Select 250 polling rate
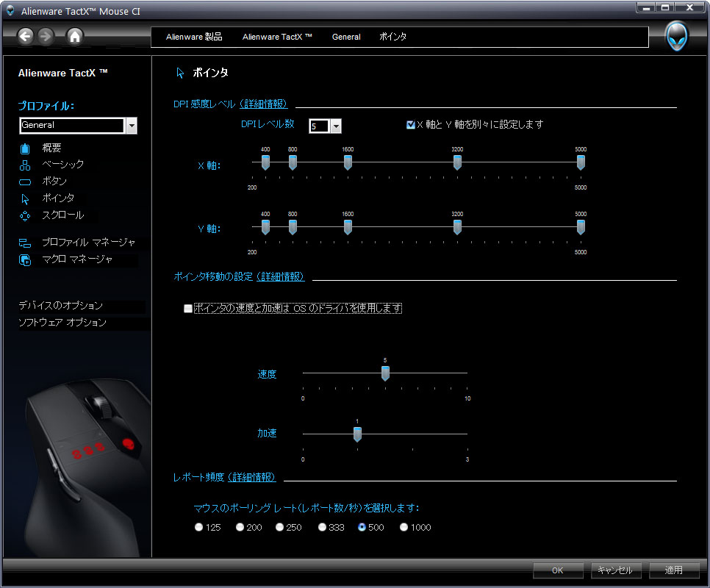The width and height of the screenshot is (710, 588). [x=279, y=527]
